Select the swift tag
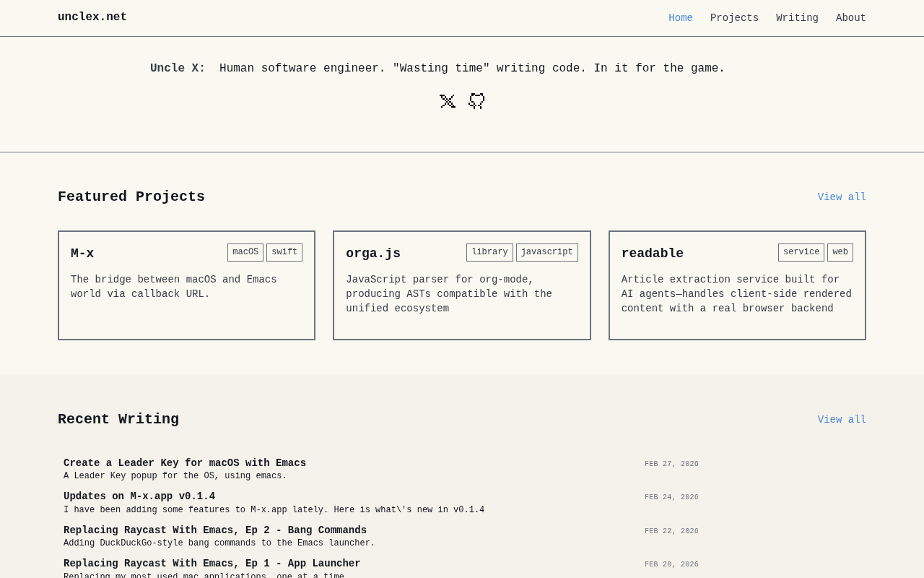The image size is (924, 578). (x=284, y=252)
